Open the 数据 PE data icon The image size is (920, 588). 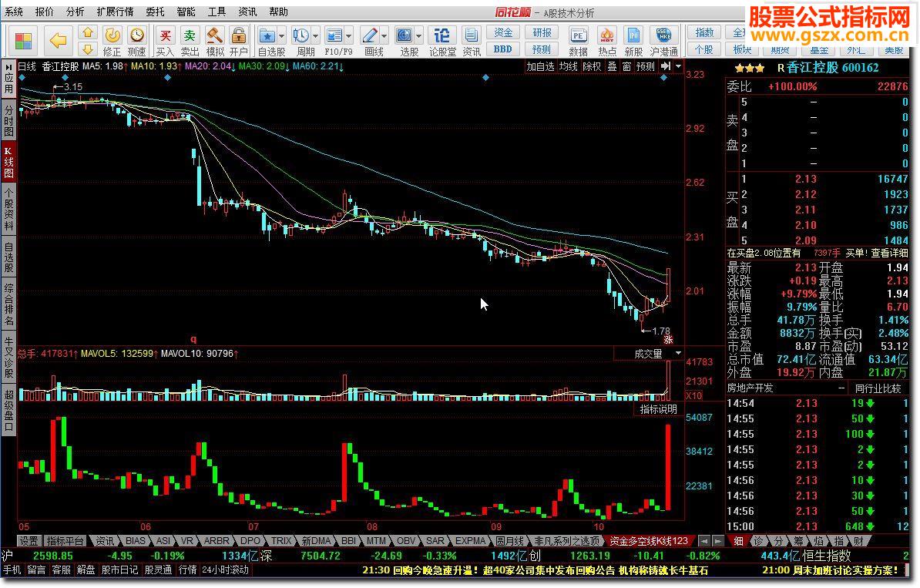tap(579, 35)
